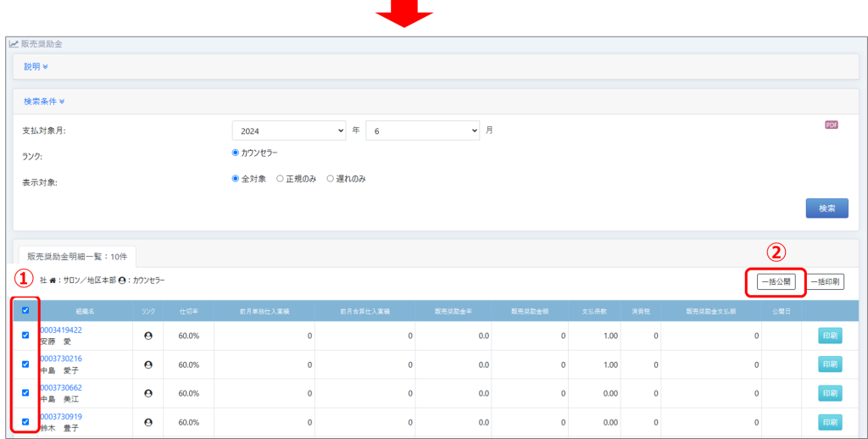Click the blue 検索 button

click(x=826, y=208)
